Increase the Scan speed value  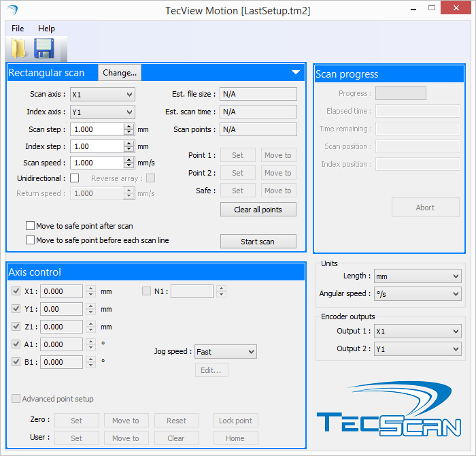(x=129, y=160)
